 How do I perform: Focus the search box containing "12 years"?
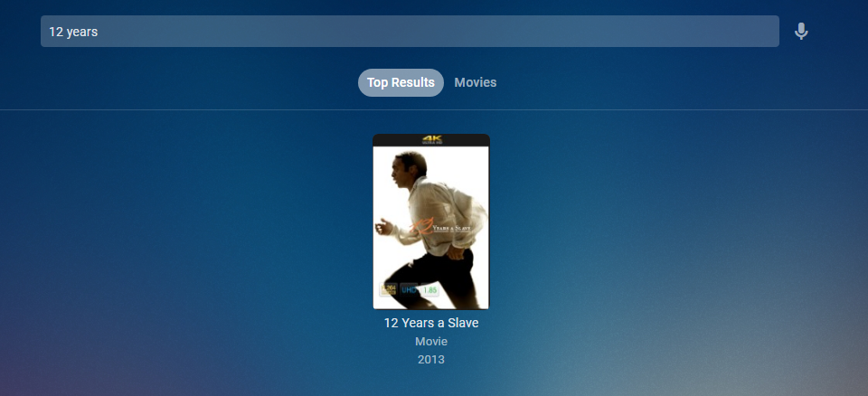(x=410, y=31)
